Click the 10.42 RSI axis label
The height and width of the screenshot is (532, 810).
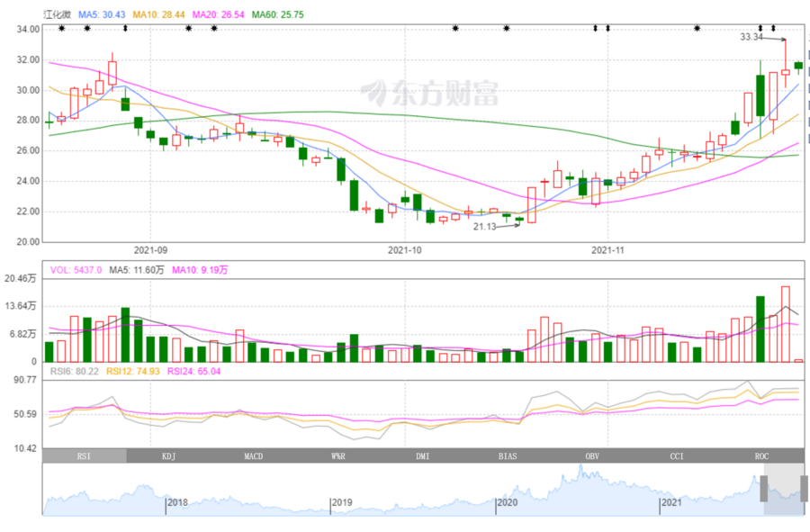[x=25, y=448]
